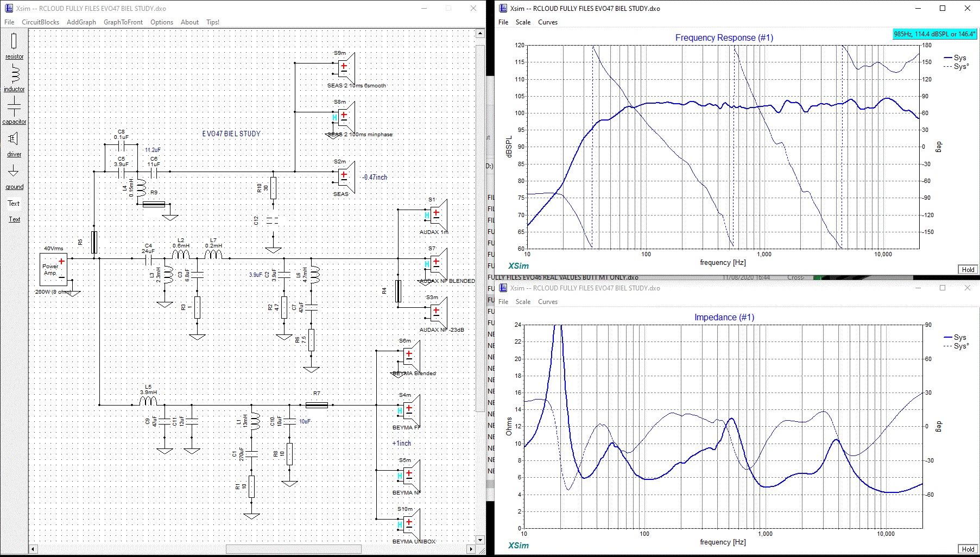Select the S7 AUDAX NF BLENDED driver

coord(436,264)
